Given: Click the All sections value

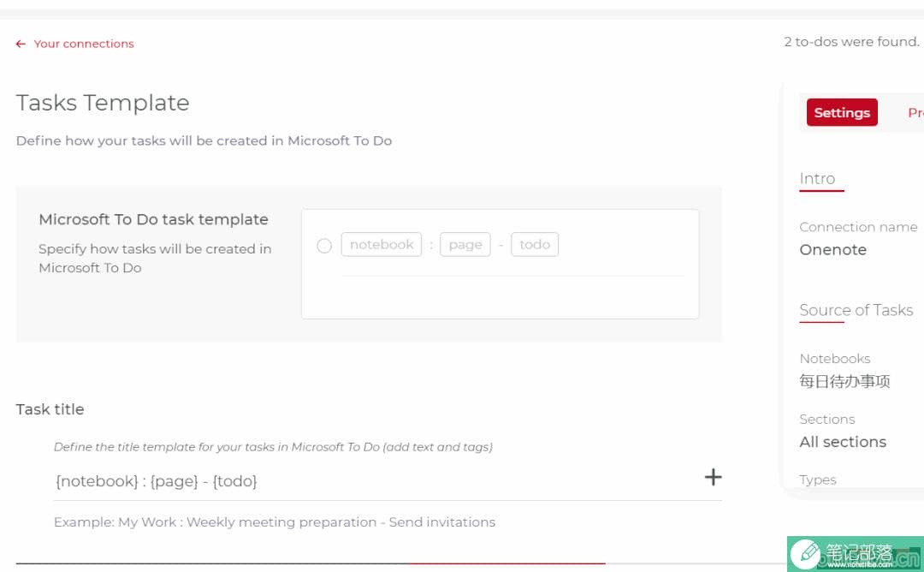Looking at the screenshot, I should pyautogui.click(x=843, y=442).
